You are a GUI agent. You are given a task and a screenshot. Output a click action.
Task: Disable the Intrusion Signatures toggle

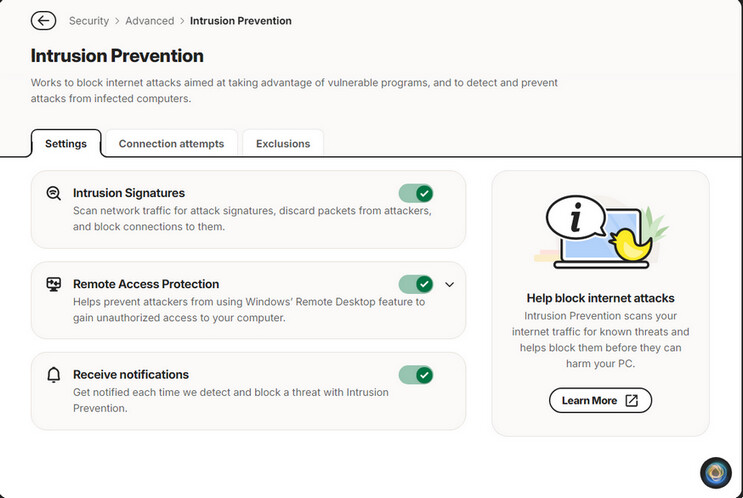click(416, 193)
